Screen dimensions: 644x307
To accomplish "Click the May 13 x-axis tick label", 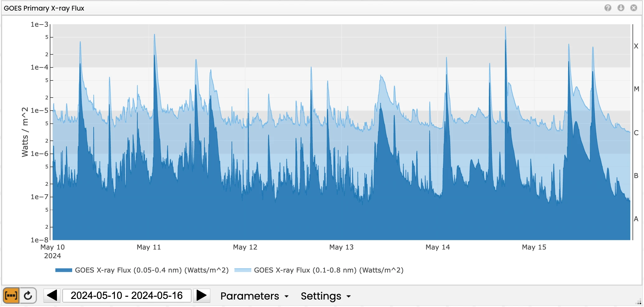I will pyautogui.click(x=341, y=247).
